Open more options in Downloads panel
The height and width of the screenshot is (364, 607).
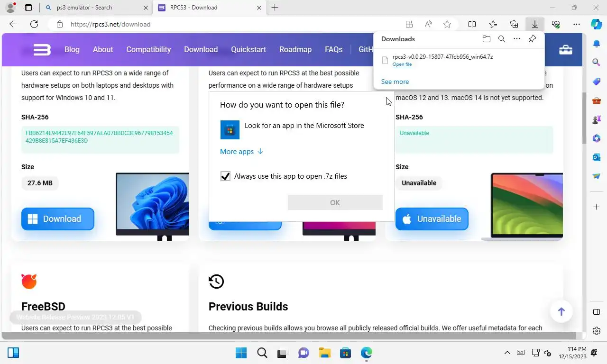517,39
